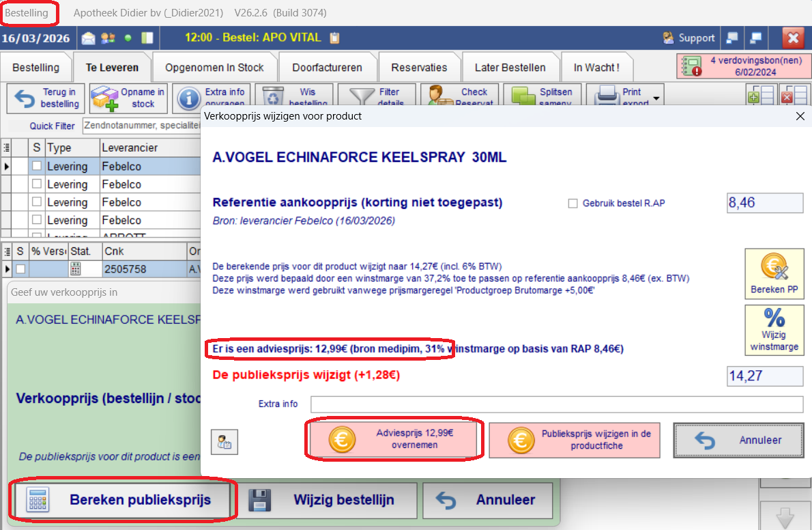Image resolution: width=812 pixels, height=530 pixels.
Task: Click the red X collapse-rows icon
Action: [794, 96]
